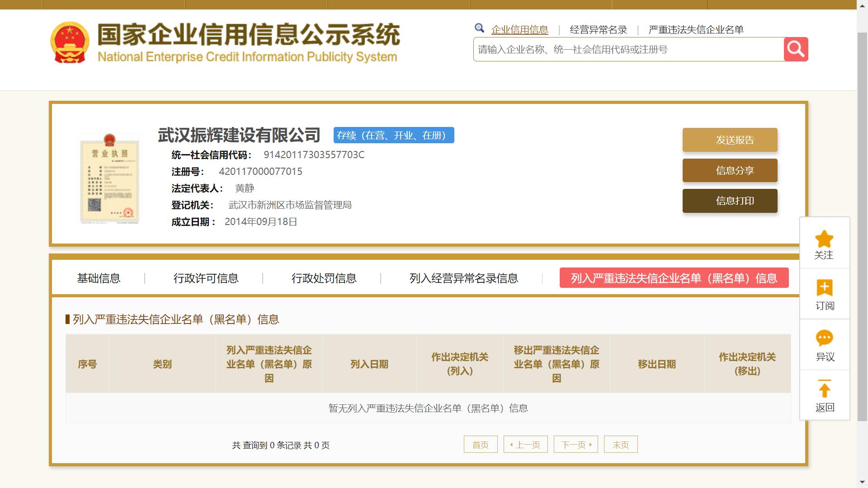This screenshot has height=488, width=868.
Task: Click the national emblem logo
Action: 69,42
